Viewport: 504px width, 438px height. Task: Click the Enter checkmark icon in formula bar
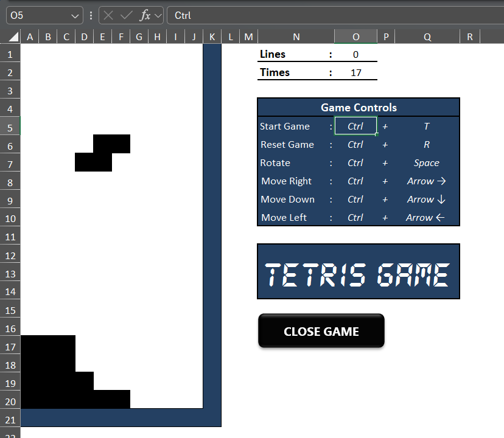(x=127, y=15)
